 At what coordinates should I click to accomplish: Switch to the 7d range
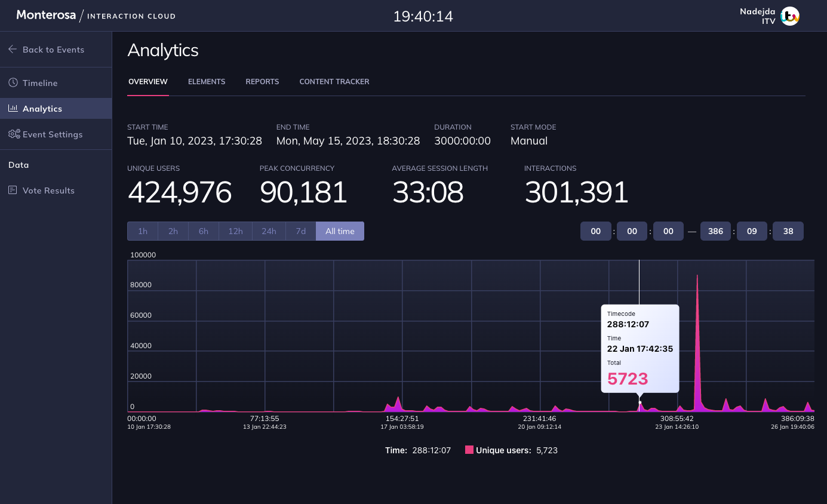point(301,231)
